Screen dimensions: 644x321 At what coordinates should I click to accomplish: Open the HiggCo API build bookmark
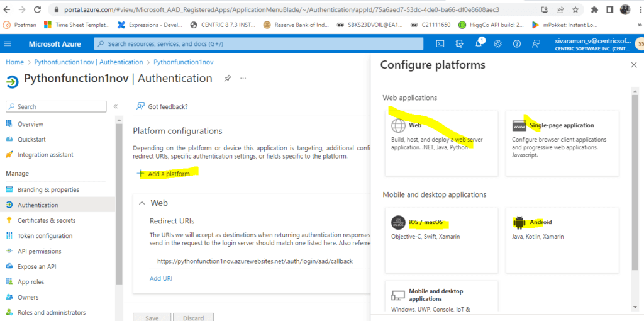point(491,25)
